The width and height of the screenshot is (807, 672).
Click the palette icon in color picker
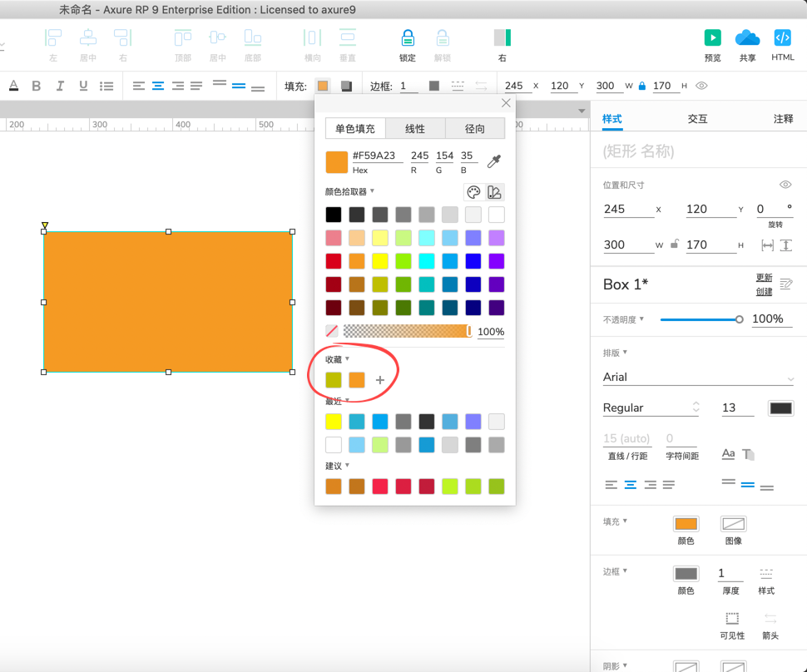473,192
